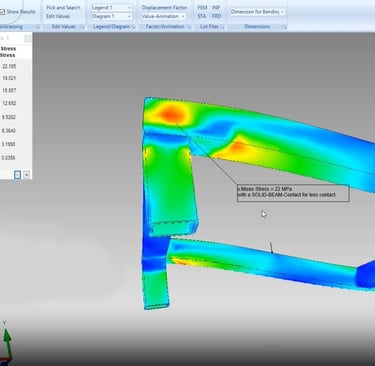
Task: Open the FEM list file
Action: (x=202, y=7)
